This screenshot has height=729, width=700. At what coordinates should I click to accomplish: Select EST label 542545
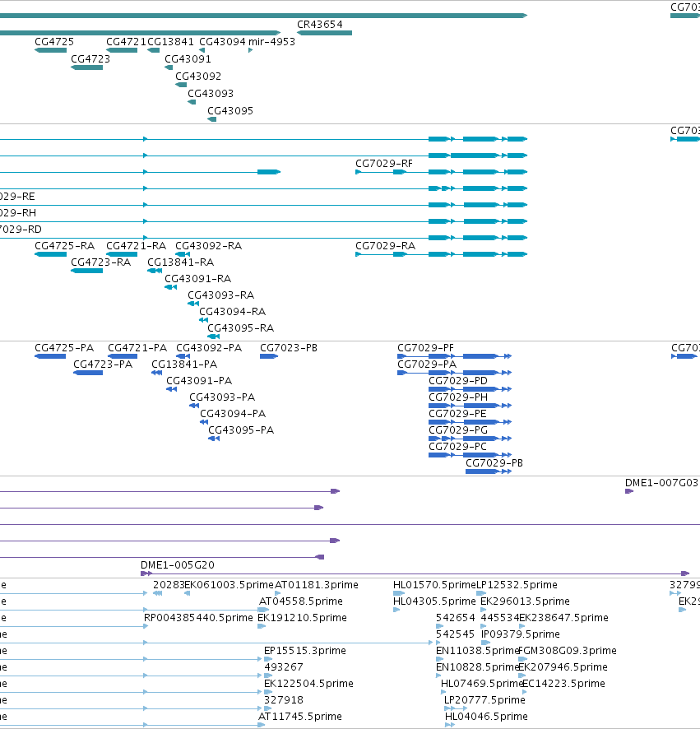(x=456, y=634)
